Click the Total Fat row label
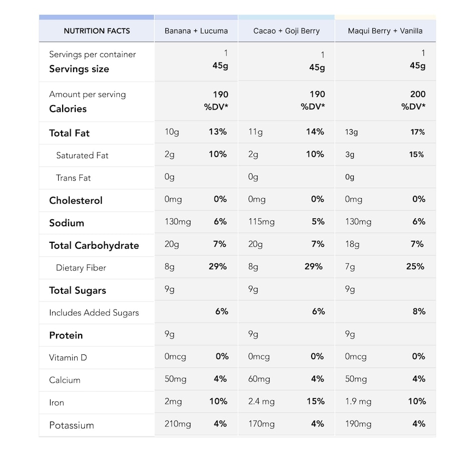This screenshot has width=476, height=452. tap(69, 133)
